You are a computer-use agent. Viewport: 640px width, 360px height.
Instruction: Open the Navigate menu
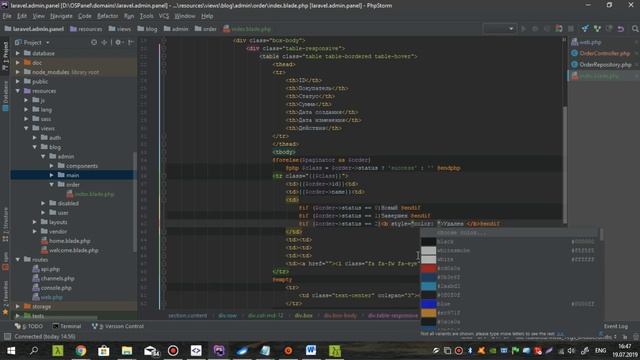click(61, 16)
